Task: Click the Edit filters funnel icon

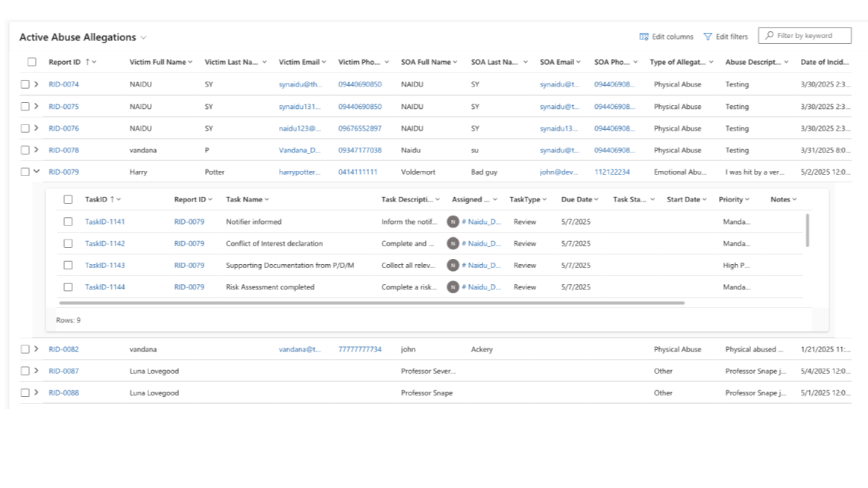Action: coord(708,37)
